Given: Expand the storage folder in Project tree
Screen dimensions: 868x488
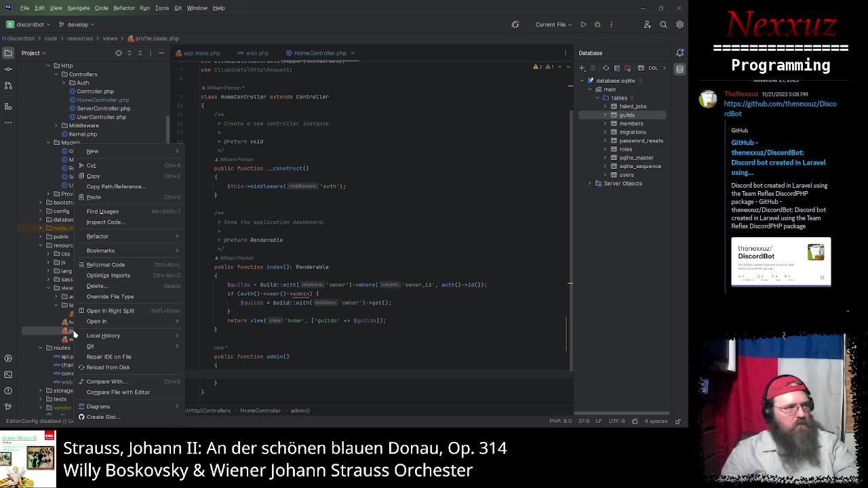Looking at the screenshot, I should click(40, 390).
